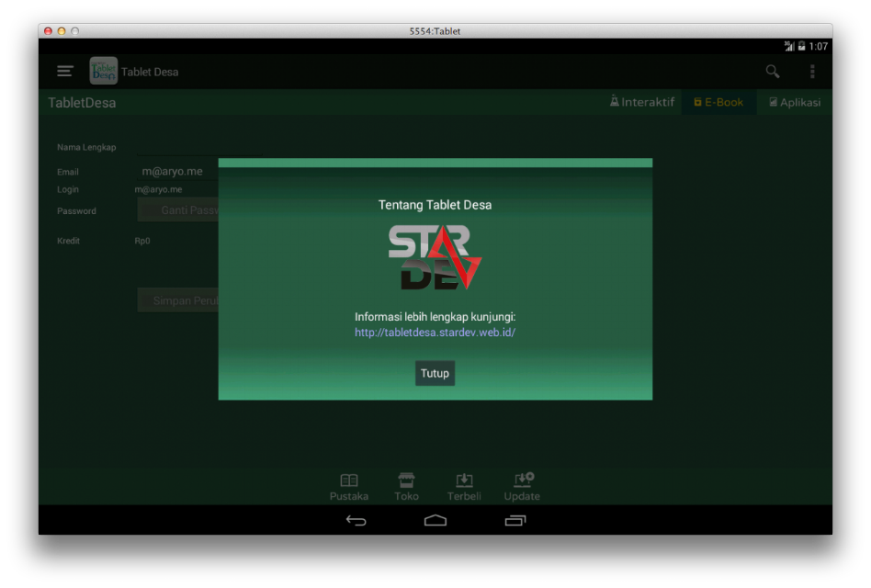
Task: Close the emulator window red button
Action: pyautogui.click(x=49, y=31)
